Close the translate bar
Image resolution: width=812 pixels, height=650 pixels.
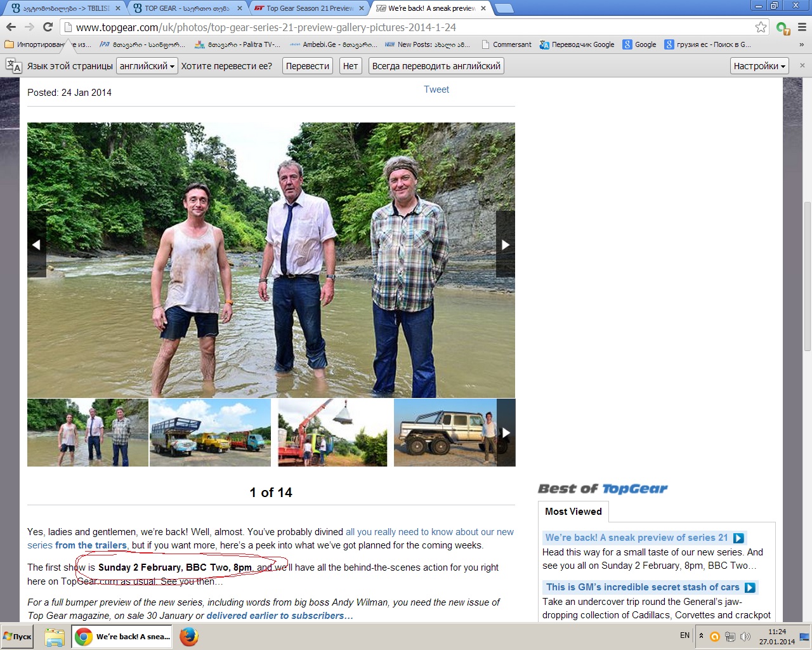(802, 65)
